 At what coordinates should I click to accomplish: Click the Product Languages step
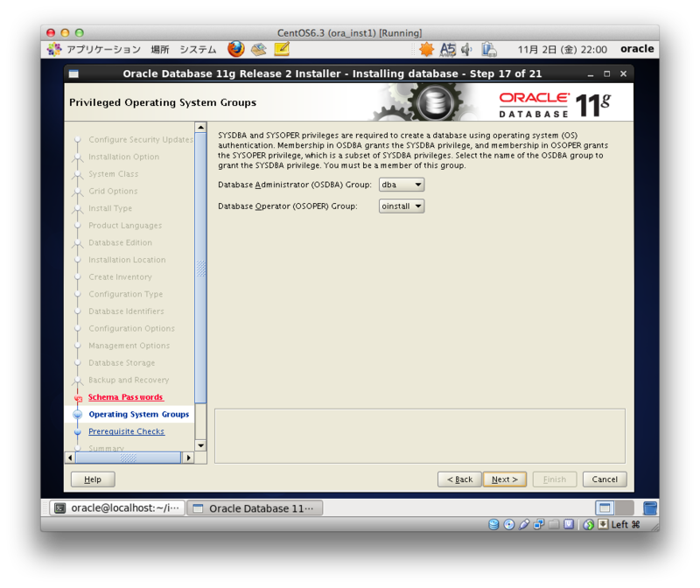pyautogui.click(x=125, y=226)
